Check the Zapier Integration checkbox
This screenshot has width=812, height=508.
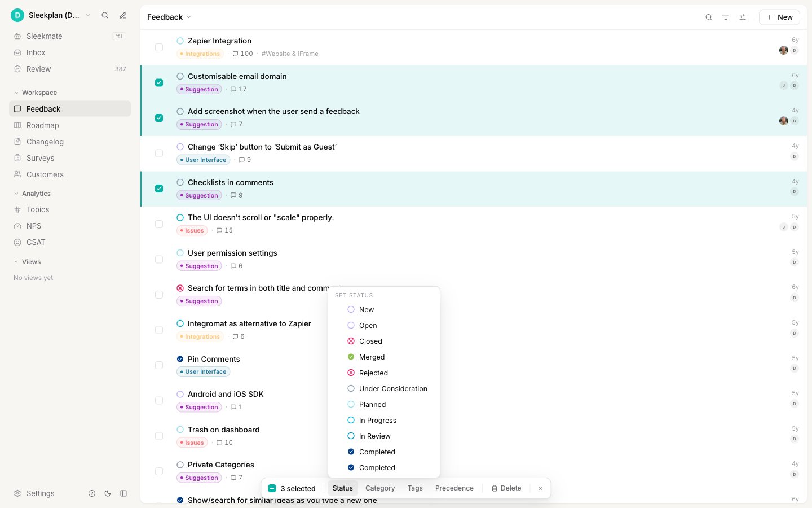(x=159, y=47)
